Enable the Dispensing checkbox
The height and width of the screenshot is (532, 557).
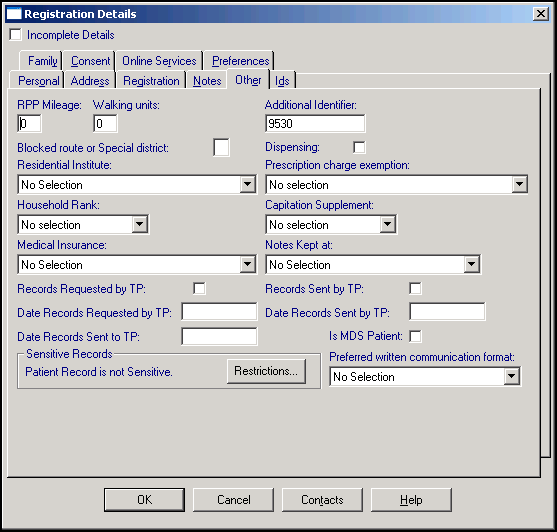359,147
